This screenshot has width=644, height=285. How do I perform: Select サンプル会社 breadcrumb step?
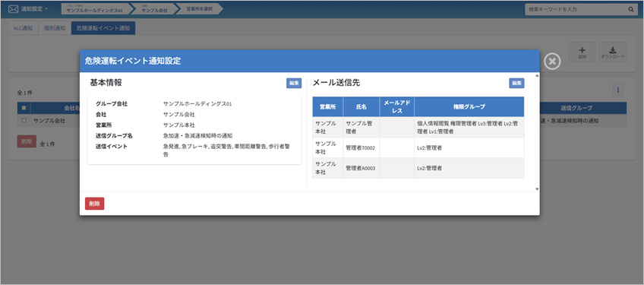[x=154, y=9]
